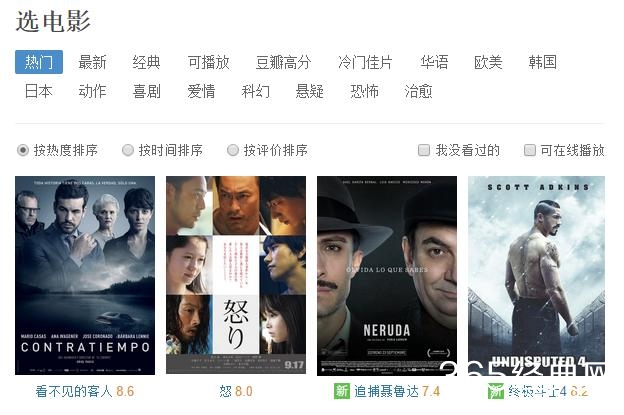Select the 冷门佳片 category

click(x=365, y=62)
